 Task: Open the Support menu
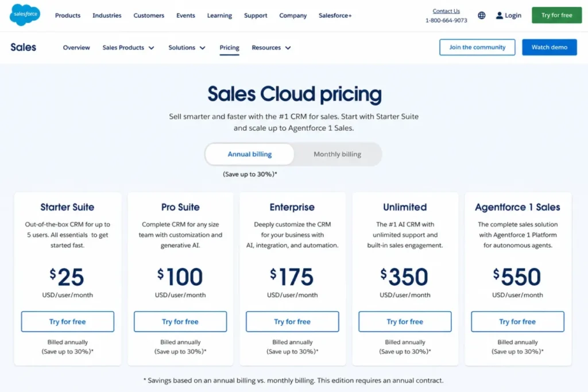[x=256, y=15]
